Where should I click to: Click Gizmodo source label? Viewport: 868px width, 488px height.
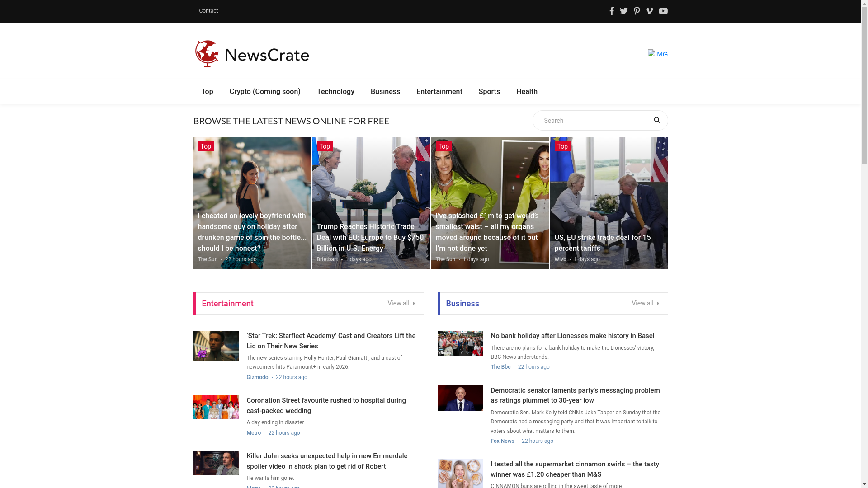coord(257,377)
